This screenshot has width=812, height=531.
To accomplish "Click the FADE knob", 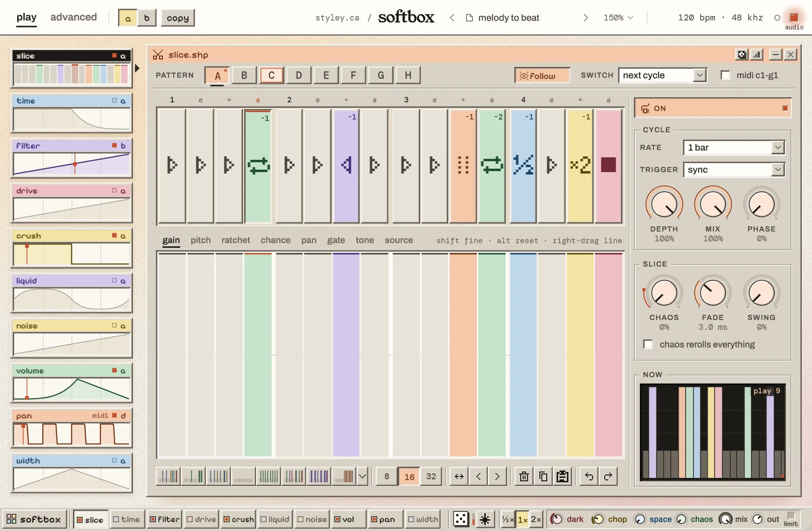I will coord(713,293).
